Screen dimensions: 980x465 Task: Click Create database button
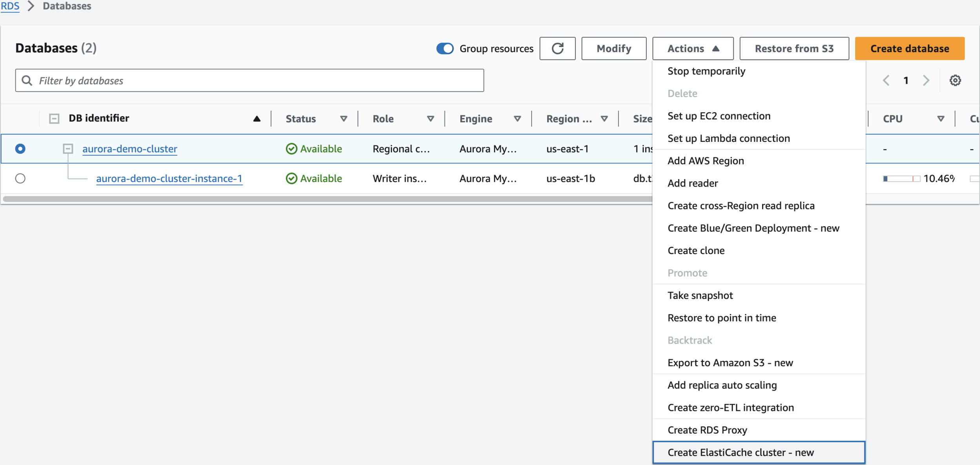909,49
